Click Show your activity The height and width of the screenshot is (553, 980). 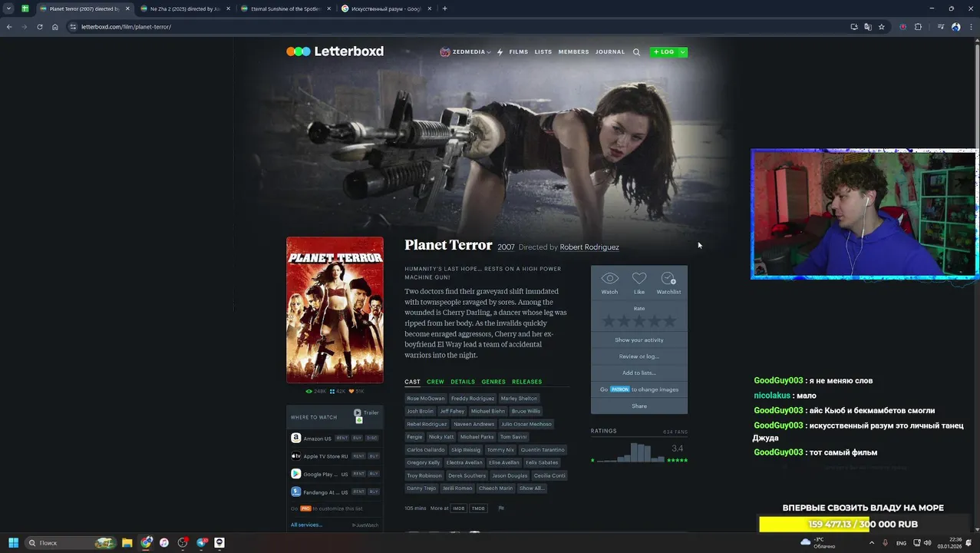tap(639, 339)
